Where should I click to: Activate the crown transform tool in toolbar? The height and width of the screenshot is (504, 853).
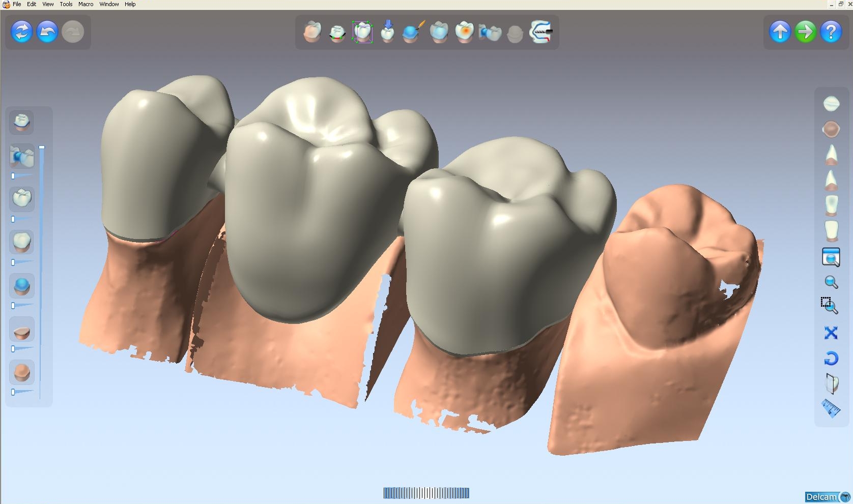click(363, 32)
